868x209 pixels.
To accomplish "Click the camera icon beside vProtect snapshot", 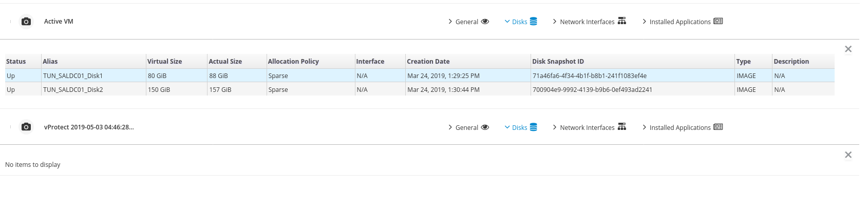I will tap(26, 127).
